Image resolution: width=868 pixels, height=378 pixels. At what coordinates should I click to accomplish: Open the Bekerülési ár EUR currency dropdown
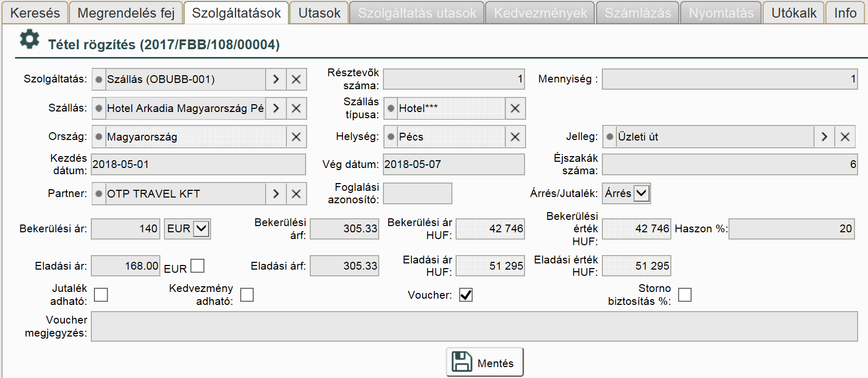pos(201,229)
